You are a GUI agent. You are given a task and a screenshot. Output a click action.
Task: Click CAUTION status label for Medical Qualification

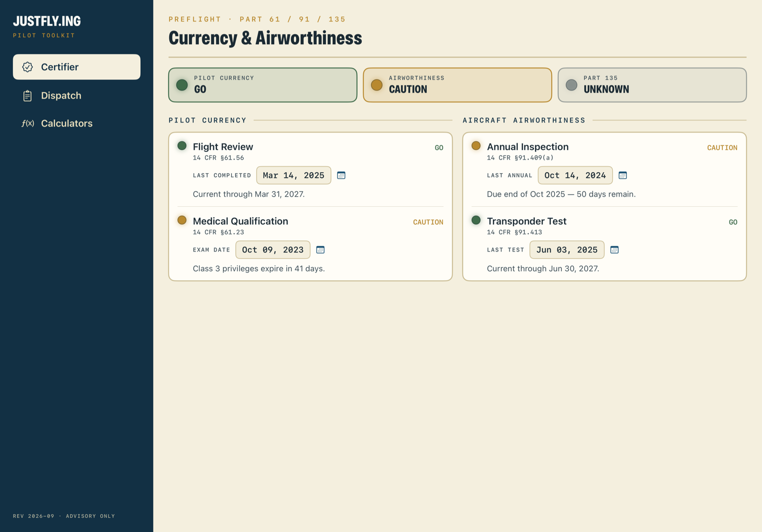[x=428, y=222]
